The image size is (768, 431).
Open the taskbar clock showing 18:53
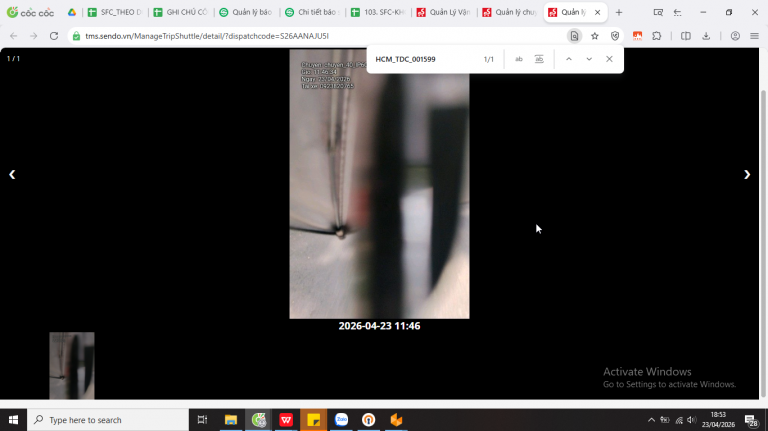point(718,420)
